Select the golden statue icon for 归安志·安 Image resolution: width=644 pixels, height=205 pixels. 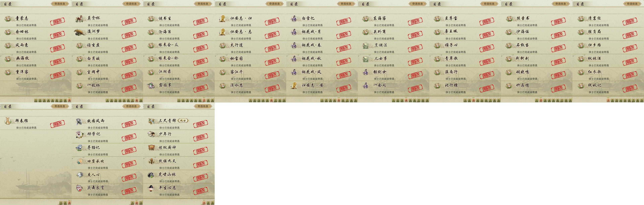(294, 85)
